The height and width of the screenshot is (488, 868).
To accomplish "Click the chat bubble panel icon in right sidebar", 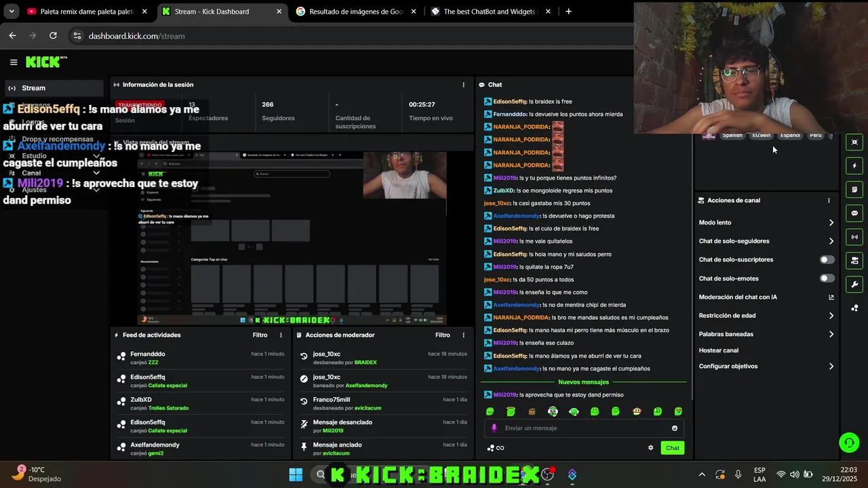I will coord(854,213).
